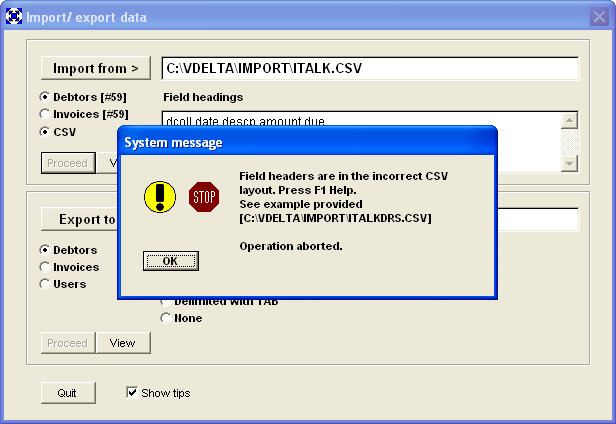Click the field headings scroll down arrow
Viewport: 616px width, 424px height.
(x=569, y=163)
